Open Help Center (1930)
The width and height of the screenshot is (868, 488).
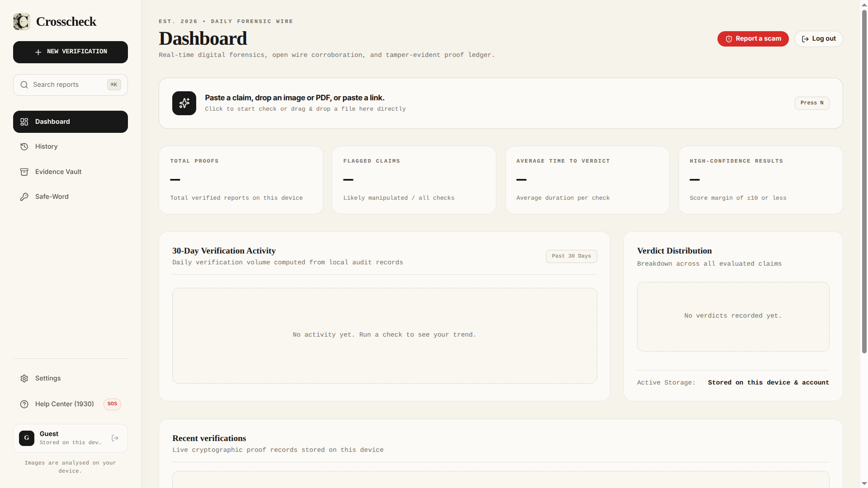coord(71,404)
